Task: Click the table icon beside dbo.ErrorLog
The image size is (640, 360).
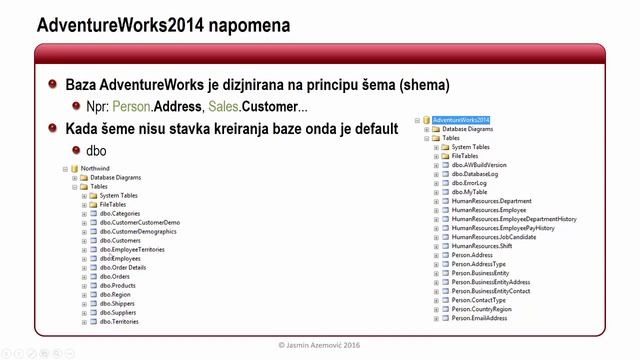Action: click(x=445, y=183)
